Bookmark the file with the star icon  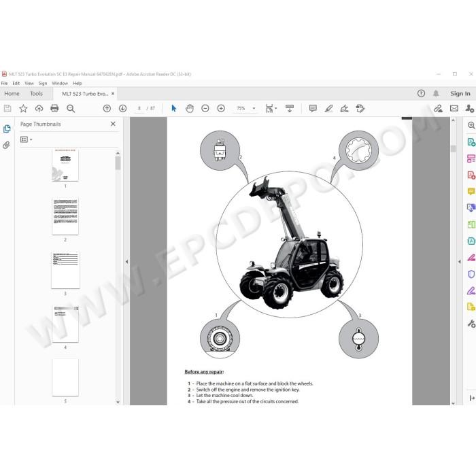[23, 108]
